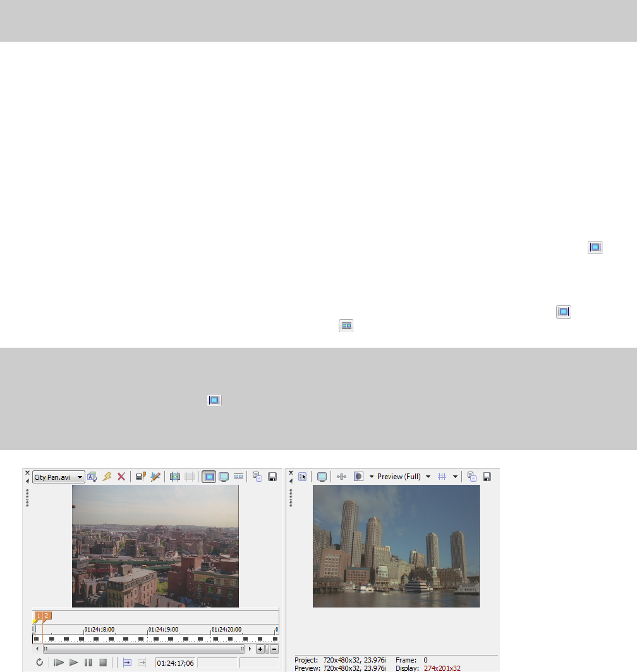
Task: Click Project 720x480x32, 23.976i text
Action: point(340,660)
